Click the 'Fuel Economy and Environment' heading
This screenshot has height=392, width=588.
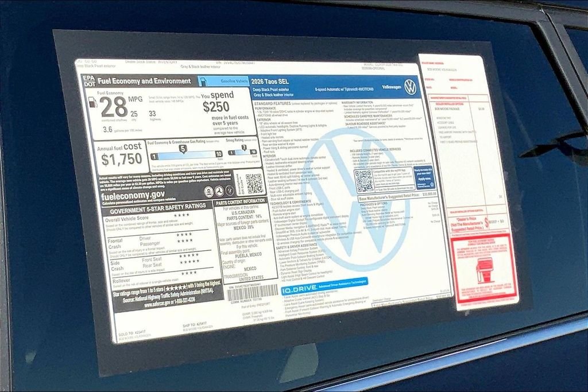pos(144,81)
